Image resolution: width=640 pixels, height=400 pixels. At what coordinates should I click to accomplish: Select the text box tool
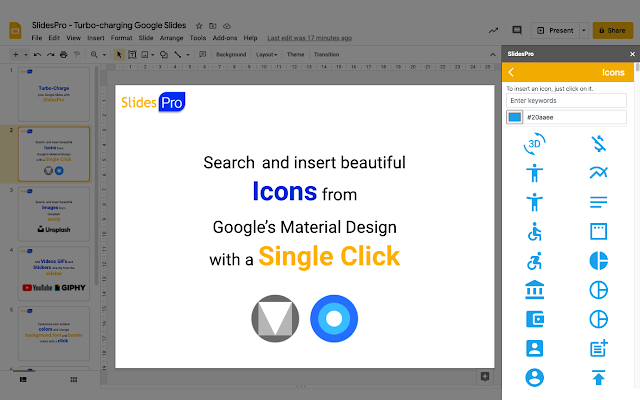click(x=132, y=54)
